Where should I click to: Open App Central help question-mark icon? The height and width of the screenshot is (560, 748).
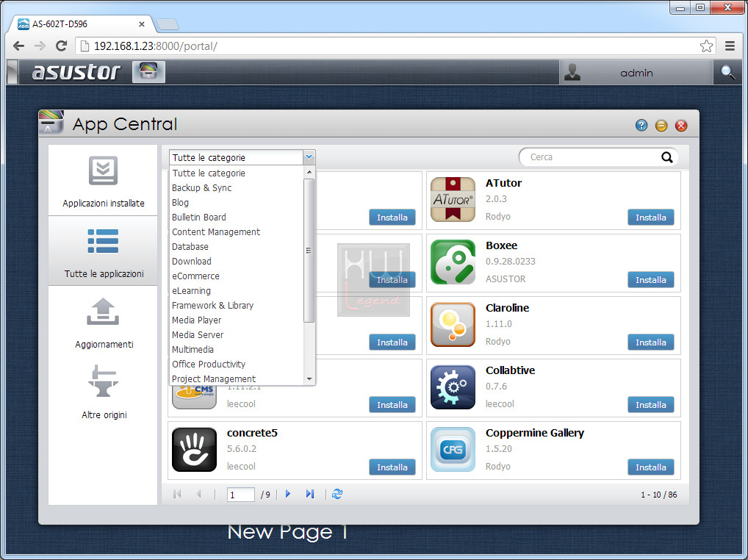pyautogui.click(x=641, y=126)
